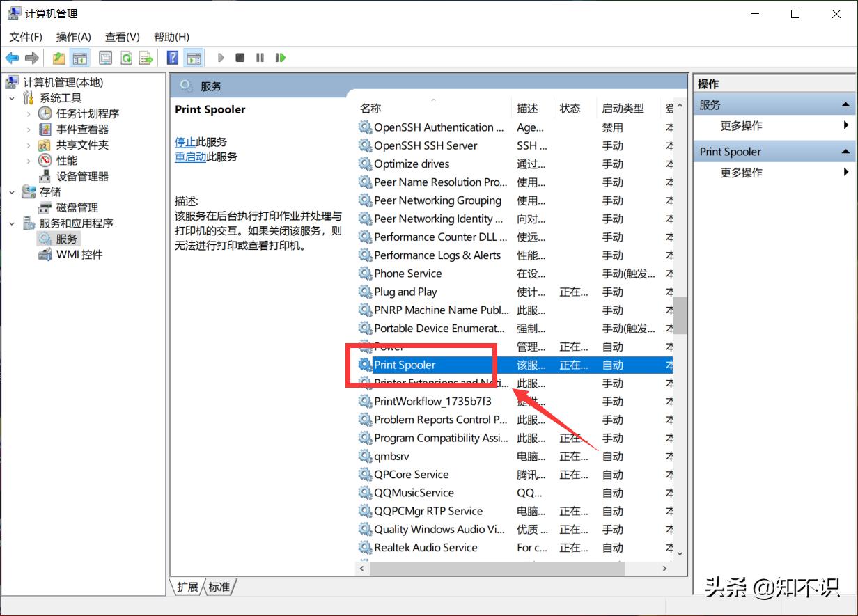Toggle the Action pane visibility
Image resolution: width=858 pixels, height=616 pixels.
193,57
